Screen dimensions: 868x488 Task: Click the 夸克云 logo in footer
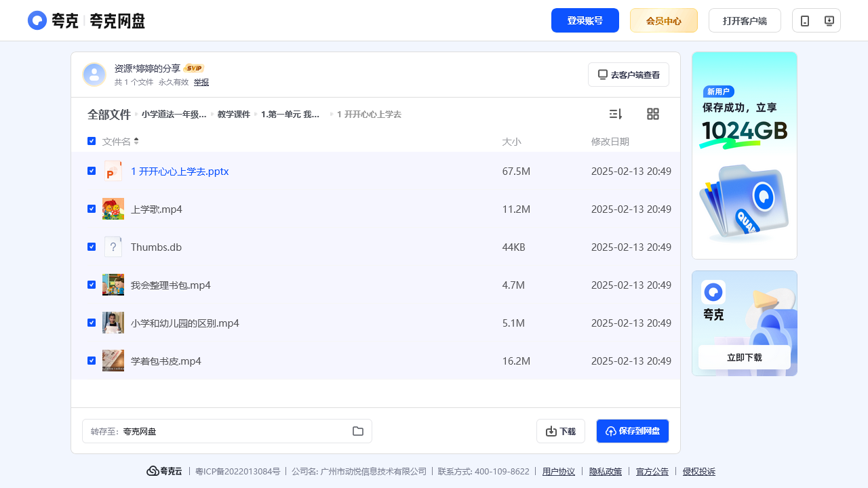click(x=165, y=471)
